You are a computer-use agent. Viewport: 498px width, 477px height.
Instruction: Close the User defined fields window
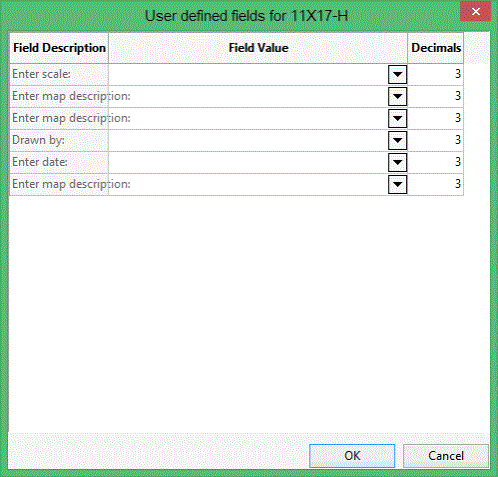tap(476, 12)
